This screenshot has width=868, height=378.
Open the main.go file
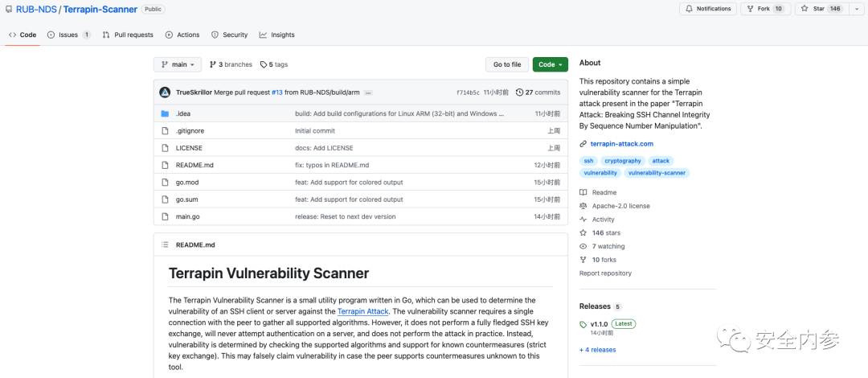tap(187, 216)
